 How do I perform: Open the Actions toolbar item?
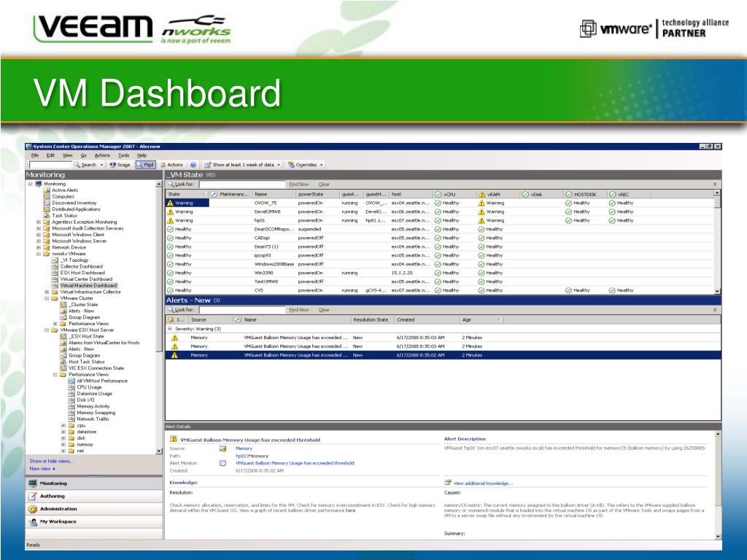(x=171, y=165)
